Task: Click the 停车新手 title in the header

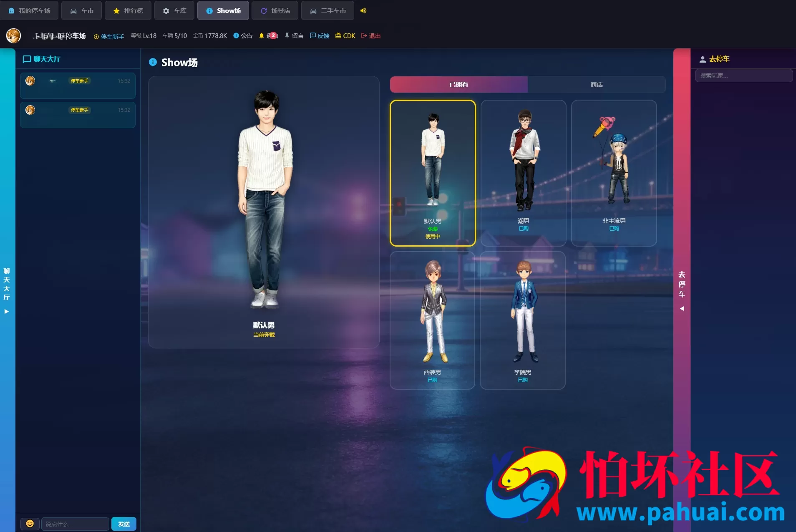Action: [x=109, y=36]
